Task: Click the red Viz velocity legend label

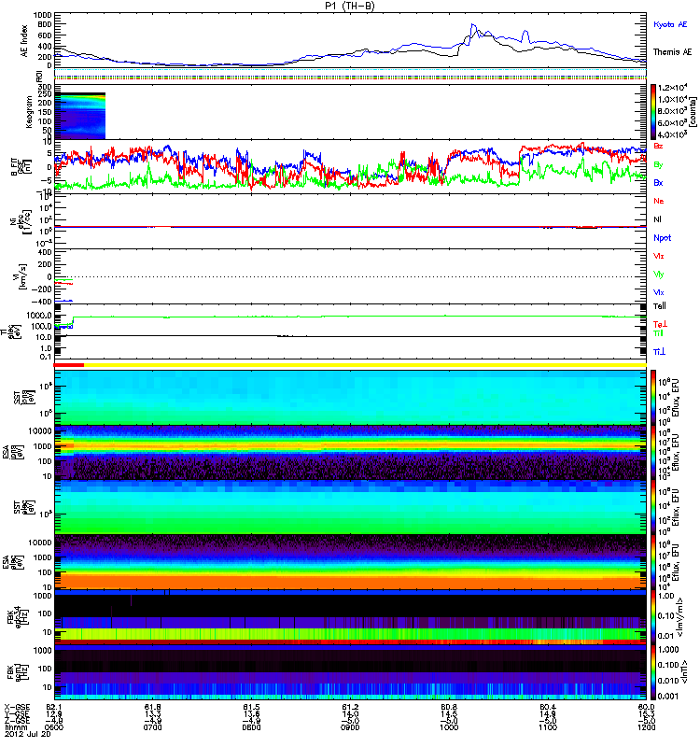Action: click(x=659, y=256)
